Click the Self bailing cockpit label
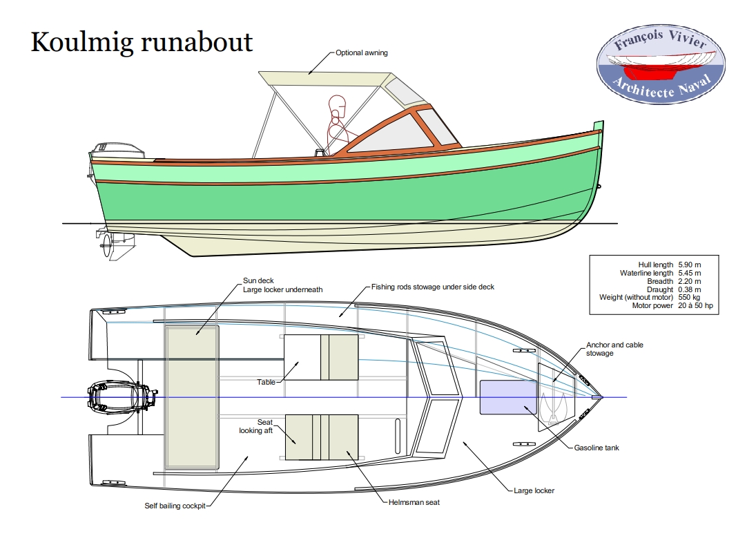This screenshot has width=756, height=536. (x=175, y=506)
